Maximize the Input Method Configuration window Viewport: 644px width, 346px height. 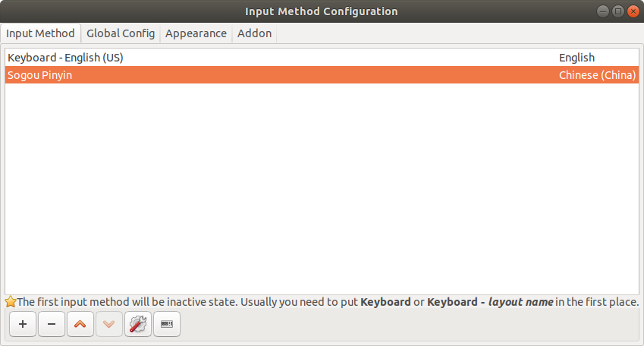click(x=617, y=11)
